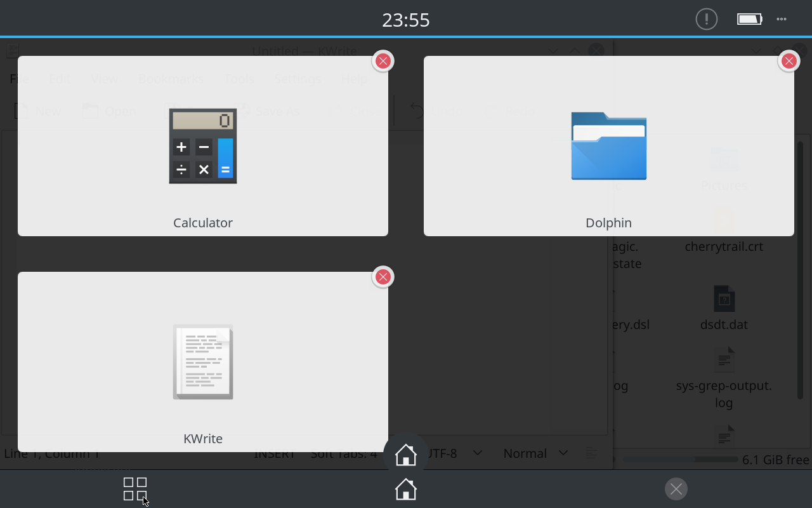Select the cherrytrail.crt file
Image resolution: width=812 pixels, height=508 pixels.
click(724, 246)
